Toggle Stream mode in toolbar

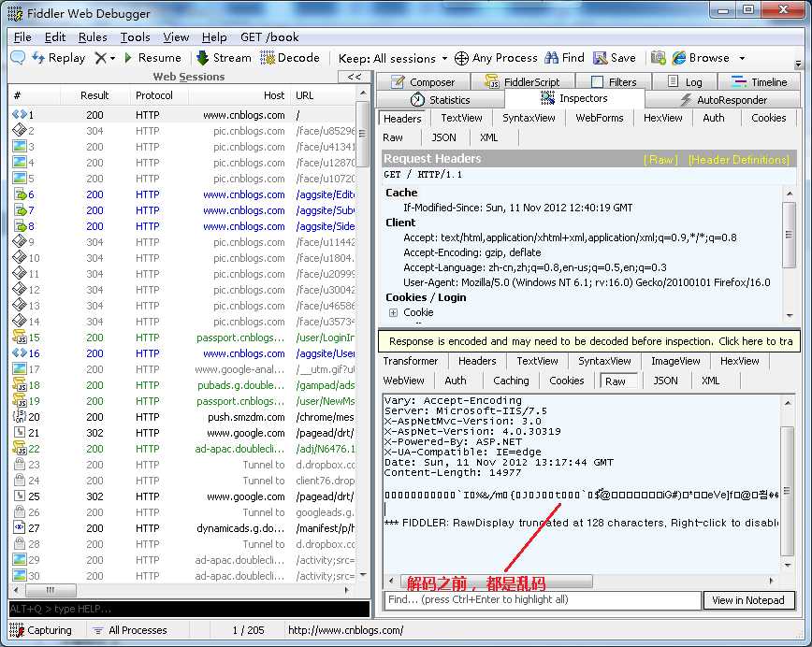[223, 58]
